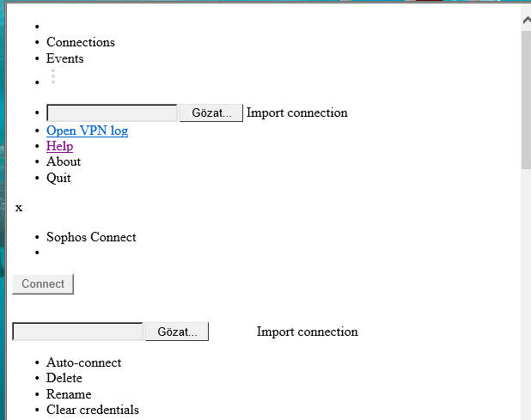Close panel with the x

[19, 208]
